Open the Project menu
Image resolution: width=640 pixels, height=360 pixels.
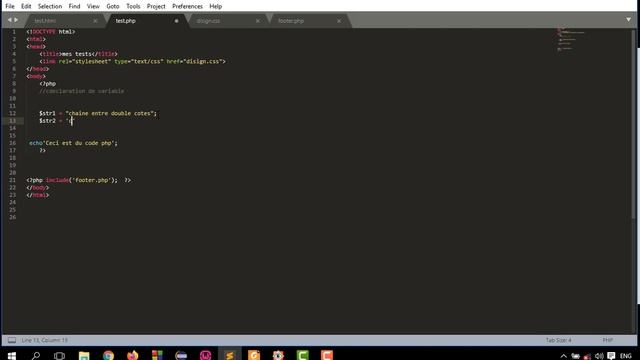point(156,6)
